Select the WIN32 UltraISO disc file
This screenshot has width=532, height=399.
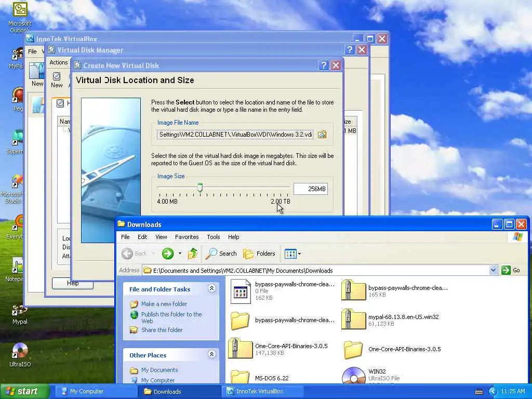[x=353, y=375]
